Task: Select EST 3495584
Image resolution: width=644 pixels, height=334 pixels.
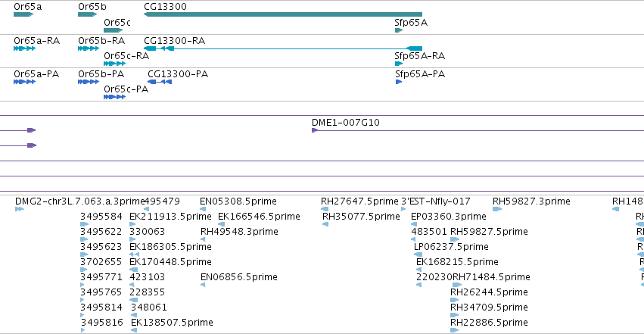Action: pos(84,224)
